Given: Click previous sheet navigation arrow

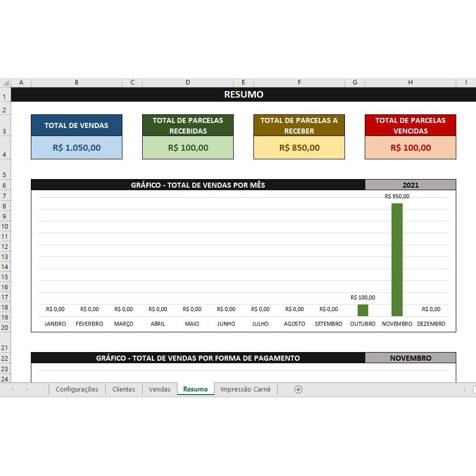Looking at the screenshot, I should 13,389.
